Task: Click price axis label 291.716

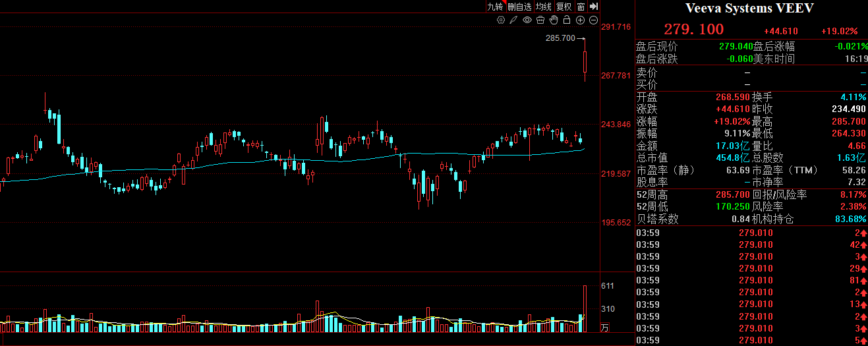Action: (616, 27)
